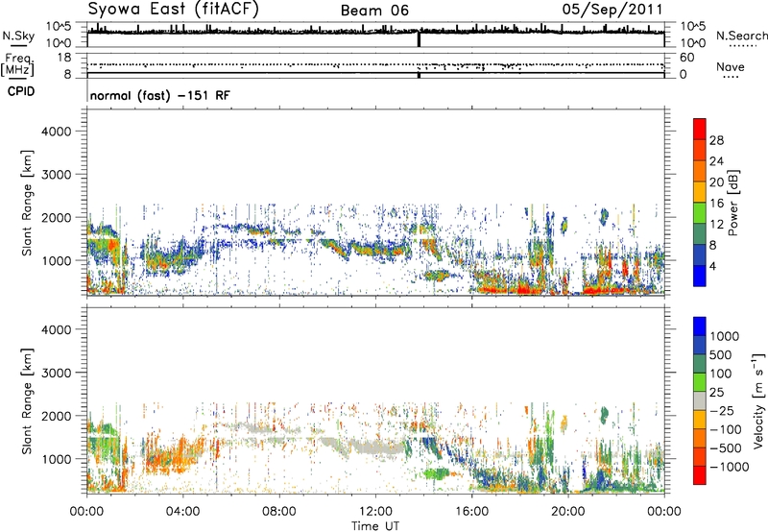Click the velocity panel 'Slant Range [km]' axis title
Viewport: 768px width, 532px height.
point(27,401)
